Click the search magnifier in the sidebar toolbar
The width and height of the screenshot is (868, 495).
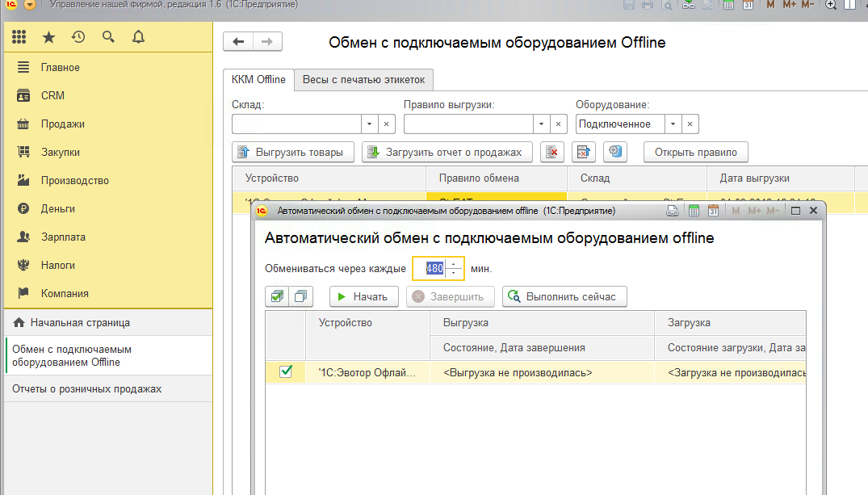[x=108, y=37]
